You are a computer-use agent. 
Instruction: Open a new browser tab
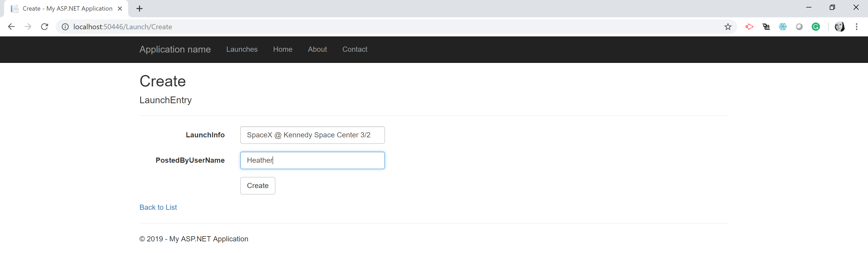(139, 9)
